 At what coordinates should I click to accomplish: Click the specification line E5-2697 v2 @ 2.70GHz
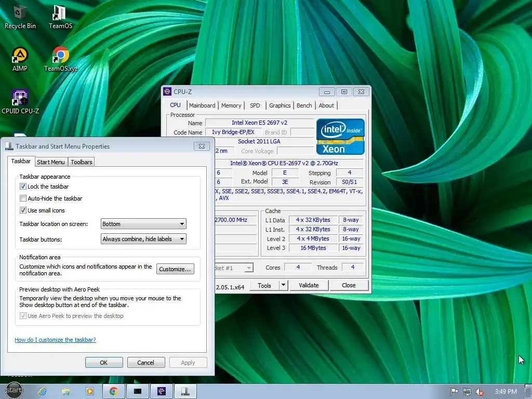click(284, 163)
